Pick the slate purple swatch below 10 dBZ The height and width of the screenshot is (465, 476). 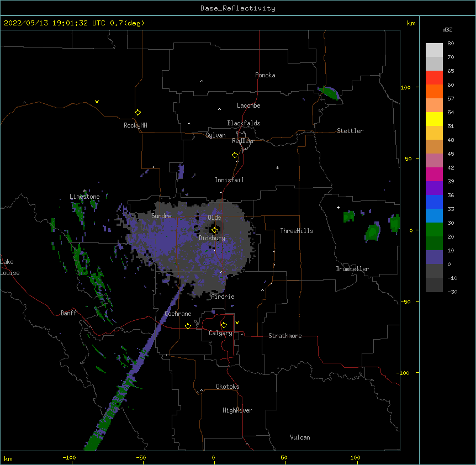pos(434,257)
